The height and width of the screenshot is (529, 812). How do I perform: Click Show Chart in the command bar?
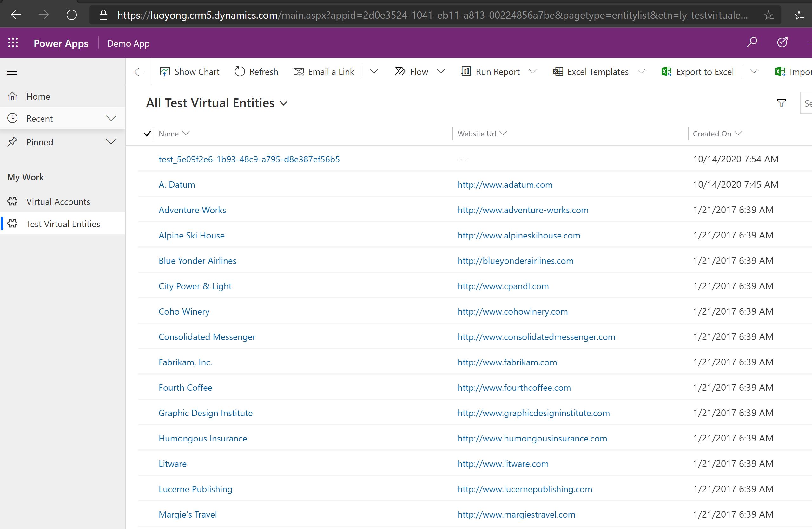189,72
